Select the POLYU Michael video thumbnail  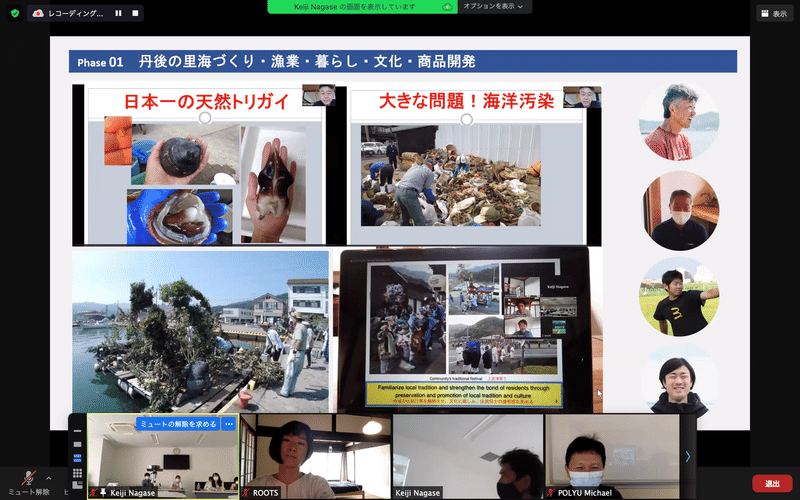pos(612,456)
